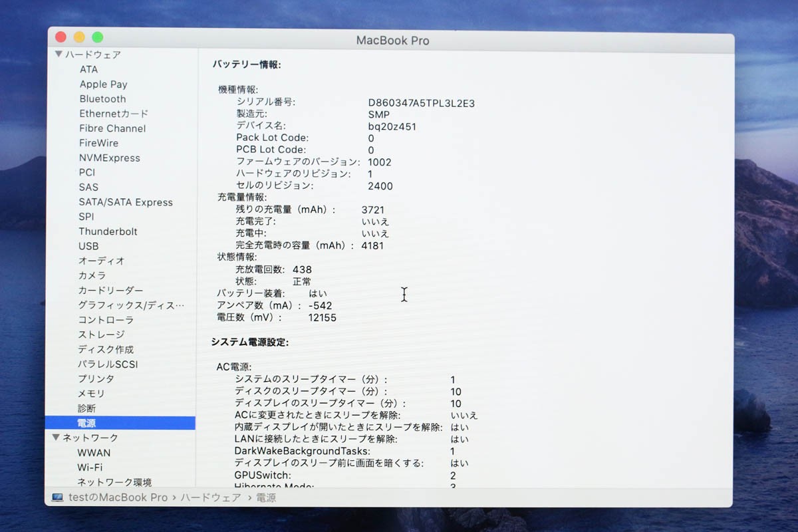Select WWAN under ネットワーク
The width and height of the screenshot is (798, 532).
(94, 453)
